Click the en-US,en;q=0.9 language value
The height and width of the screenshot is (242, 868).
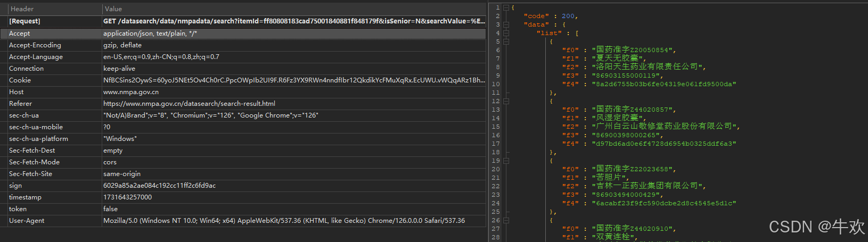point(161,57)
